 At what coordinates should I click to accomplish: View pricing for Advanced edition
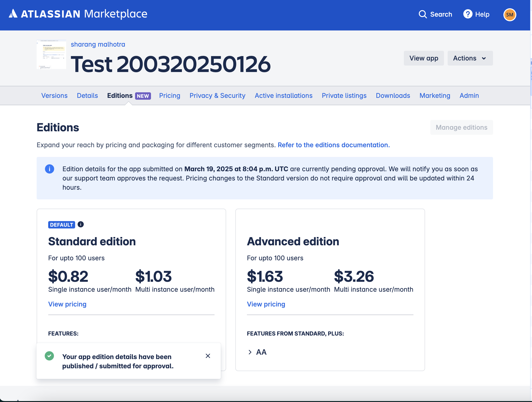pos(266,304)
